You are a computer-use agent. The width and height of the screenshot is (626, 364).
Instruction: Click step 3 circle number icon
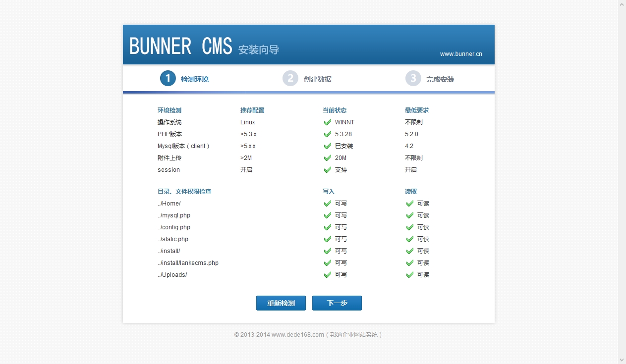click(413, 78)
